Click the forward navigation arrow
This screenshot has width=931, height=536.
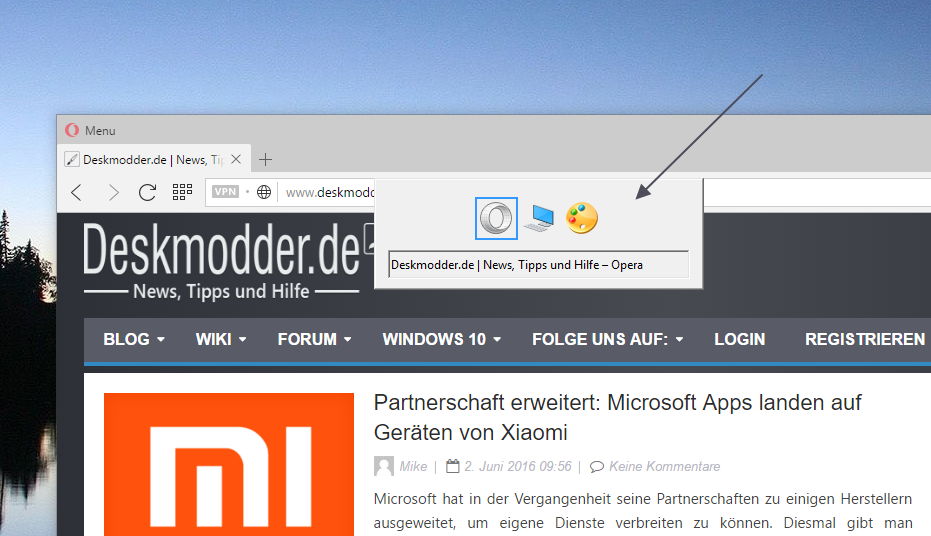[x=113, y=192]
